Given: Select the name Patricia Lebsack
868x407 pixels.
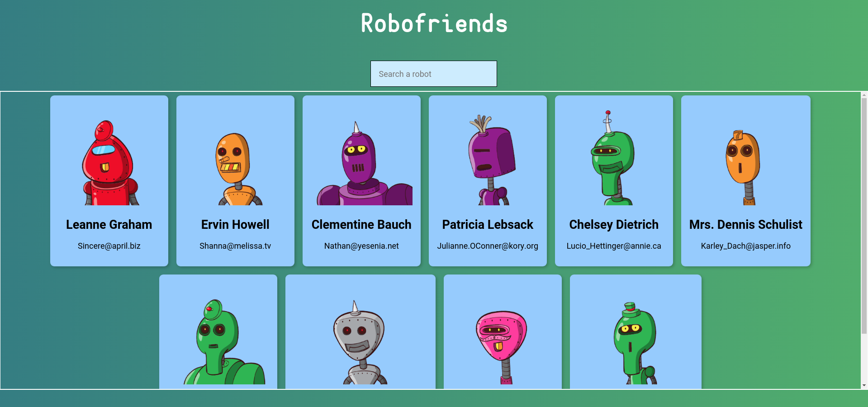Looking at the screenshot, I should pos(488,225).
